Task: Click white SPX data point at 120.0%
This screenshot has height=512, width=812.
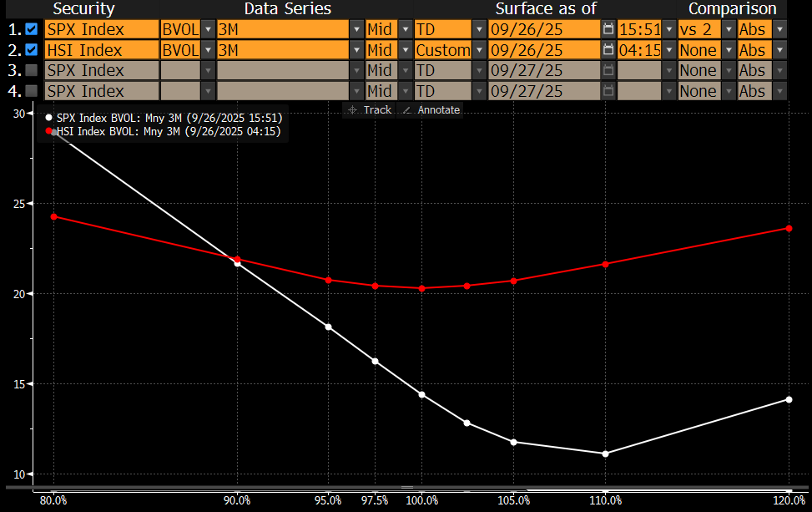Action: click(x=789, y=399)
